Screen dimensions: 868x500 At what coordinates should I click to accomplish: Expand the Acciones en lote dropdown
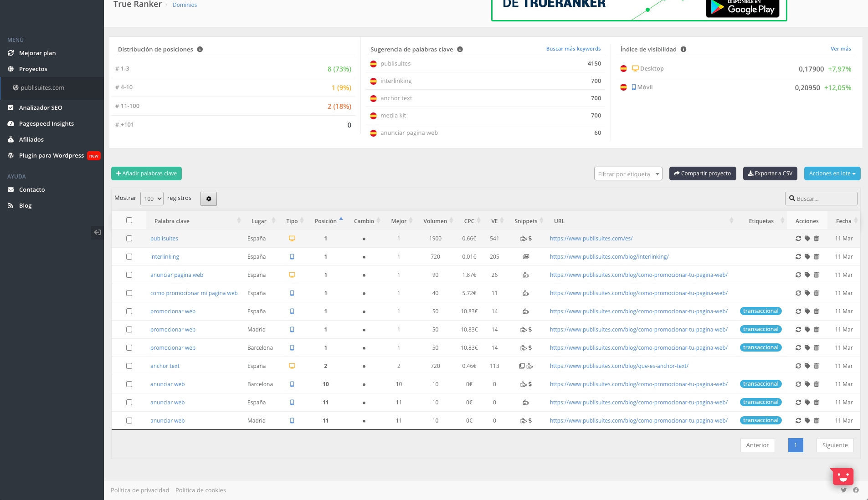pyautogui.click(x=832, y=173)
